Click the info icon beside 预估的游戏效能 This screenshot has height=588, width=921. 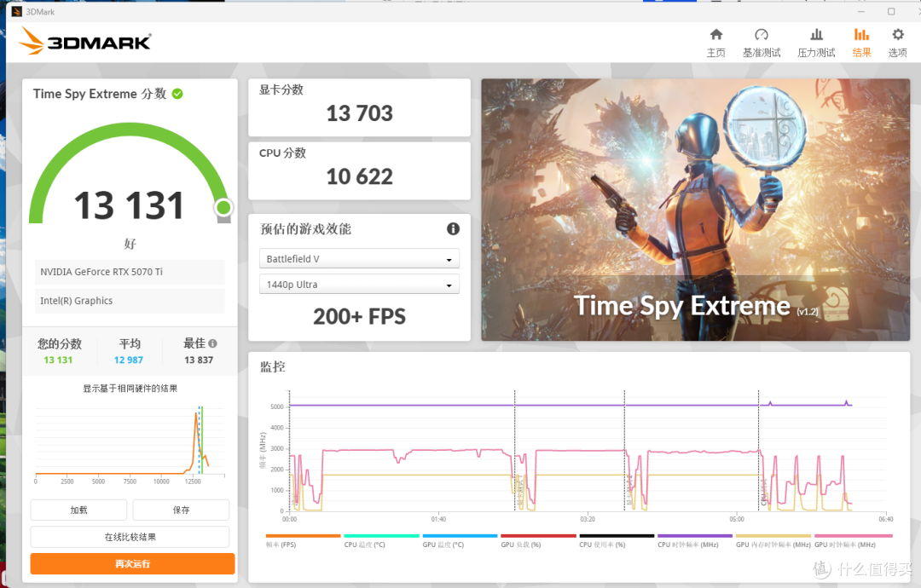click(453, 229)
